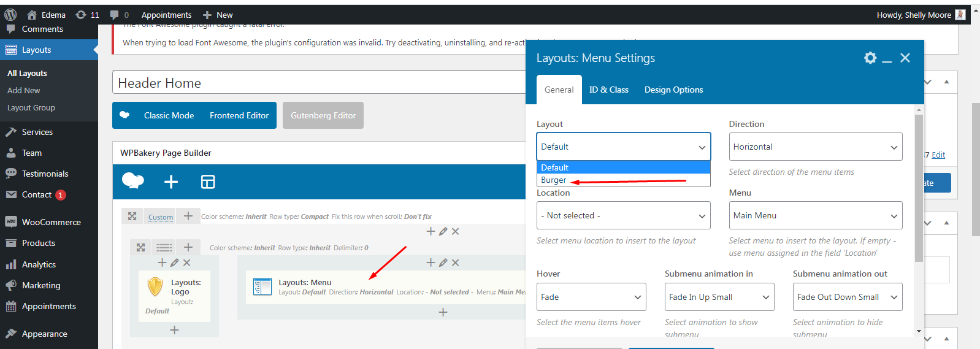Open the New content menu
This screenshot has height=349, width=980.
click(x=218, y=15)
